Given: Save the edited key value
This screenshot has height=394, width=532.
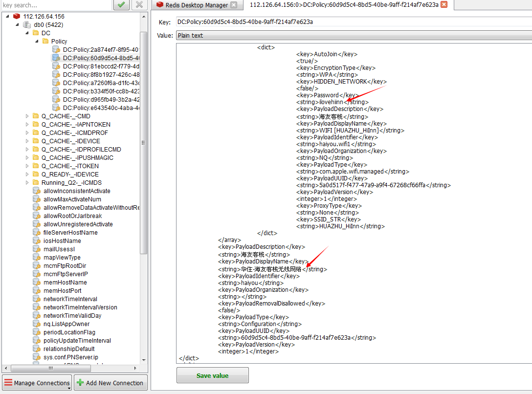Looking at the screenshot, I should pyautogui.click(x=212, y=375).
